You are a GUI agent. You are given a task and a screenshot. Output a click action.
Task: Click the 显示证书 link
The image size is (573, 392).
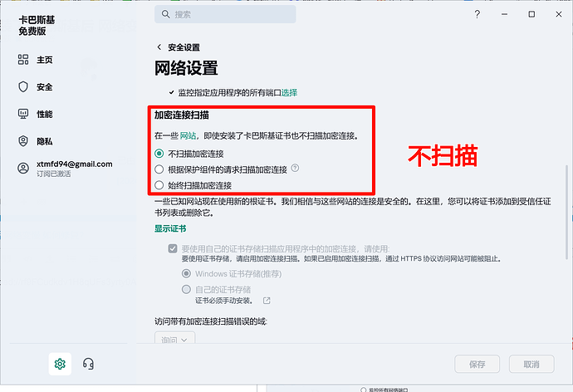170,228
